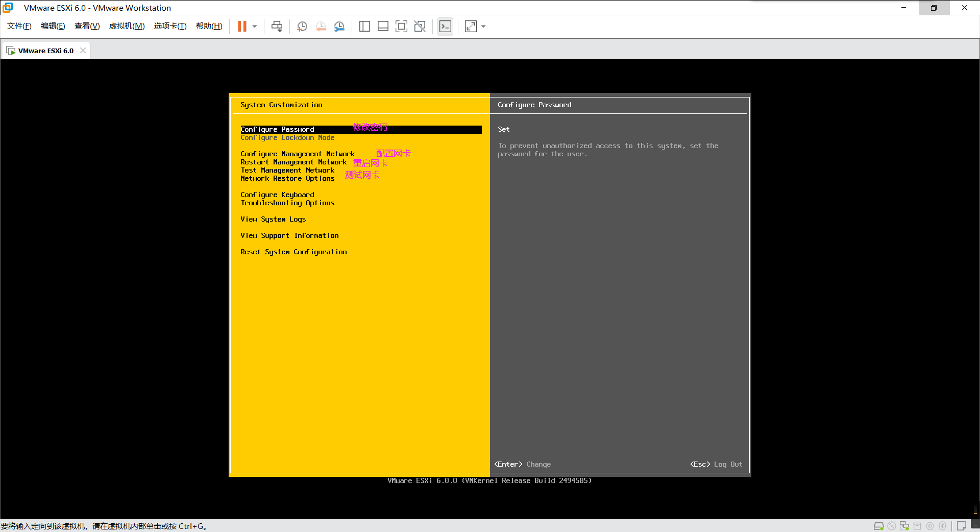Toggle the thumbnail bar view icon
This screenshot has width=980, height=532.
pyautogui.click(x=383, y=26)
